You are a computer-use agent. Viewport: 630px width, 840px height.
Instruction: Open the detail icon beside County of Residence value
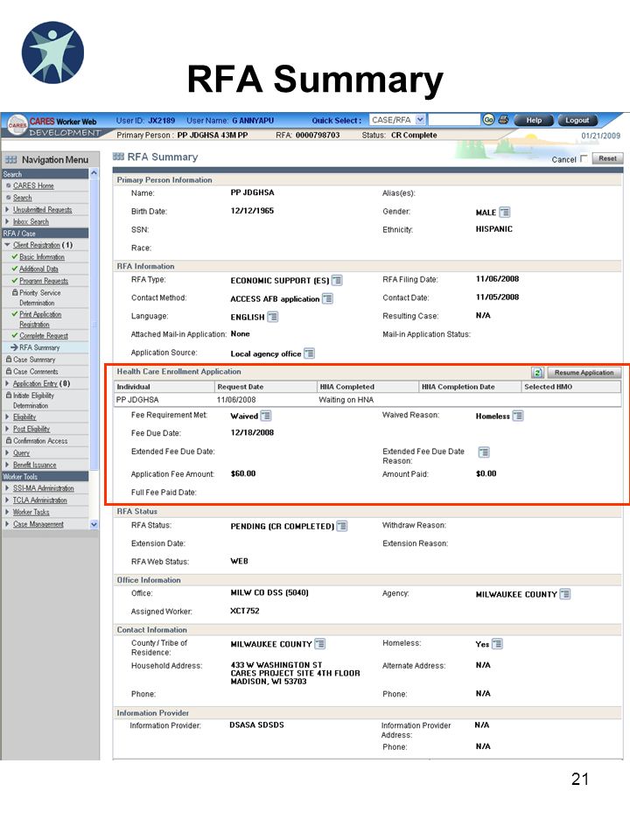click(320, 644)
